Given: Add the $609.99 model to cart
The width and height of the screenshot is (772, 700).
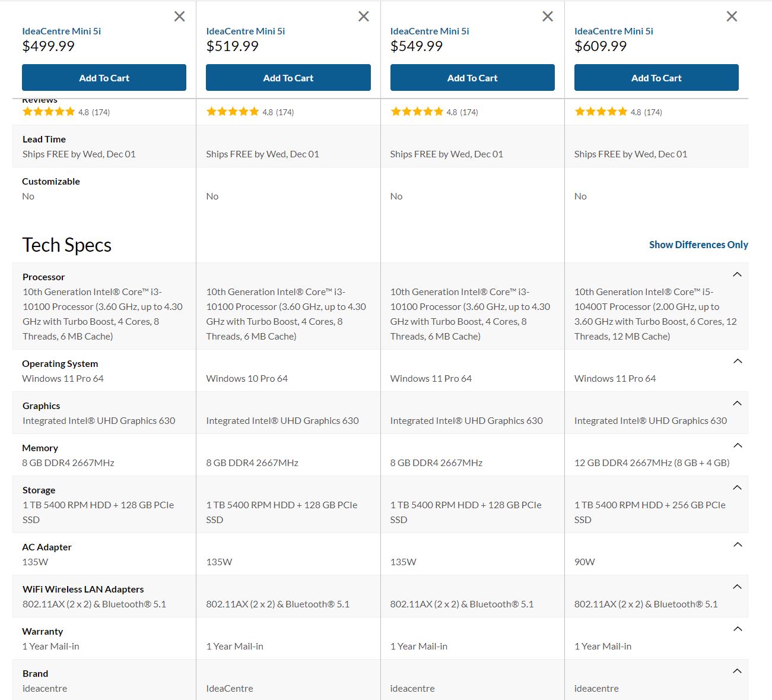Looking at the screenshot, I should point(656,78).
